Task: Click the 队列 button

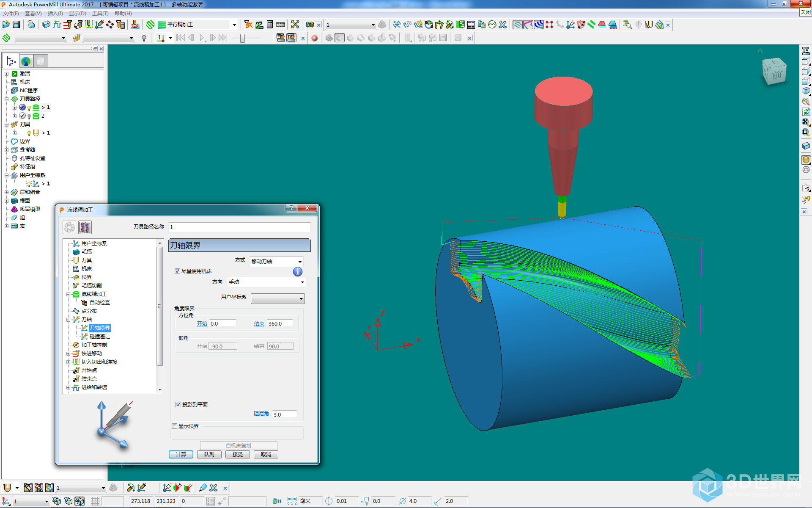Action: (x=209, y=455)
